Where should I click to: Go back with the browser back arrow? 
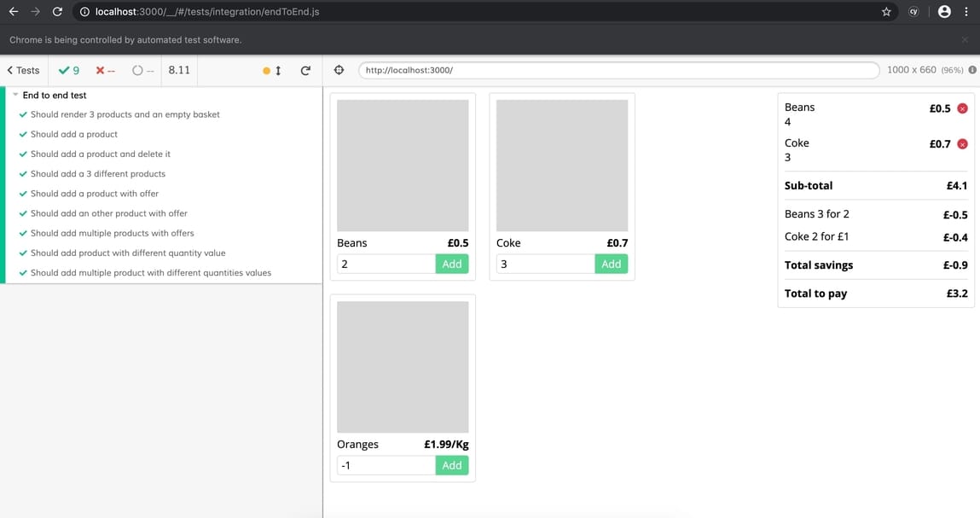13,11
